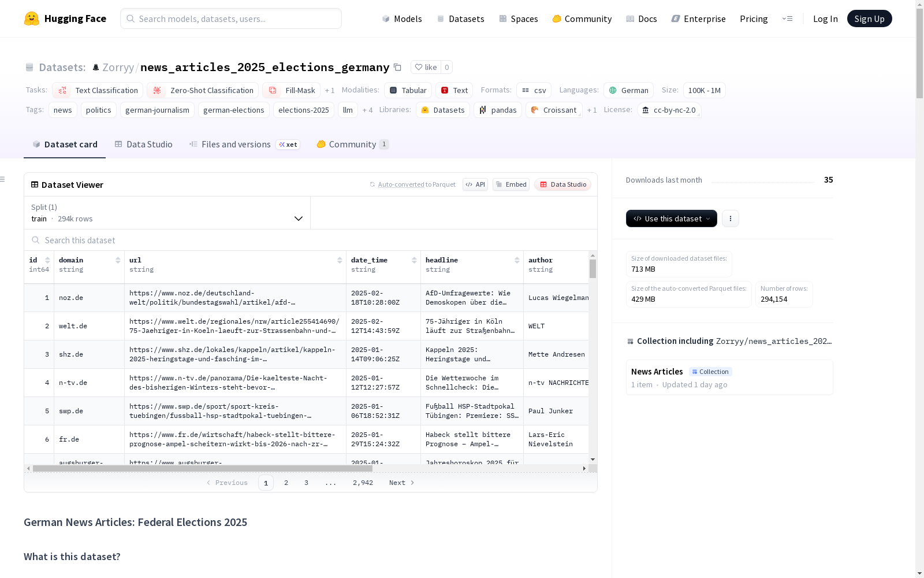The image size is (924, 578).
Task: Sort the url column with its sort arrows
Action: click(340, 260)
